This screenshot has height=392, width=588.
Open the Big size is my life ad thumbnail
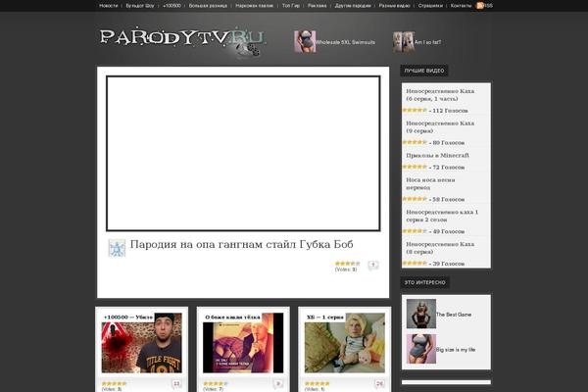(421, 349)
